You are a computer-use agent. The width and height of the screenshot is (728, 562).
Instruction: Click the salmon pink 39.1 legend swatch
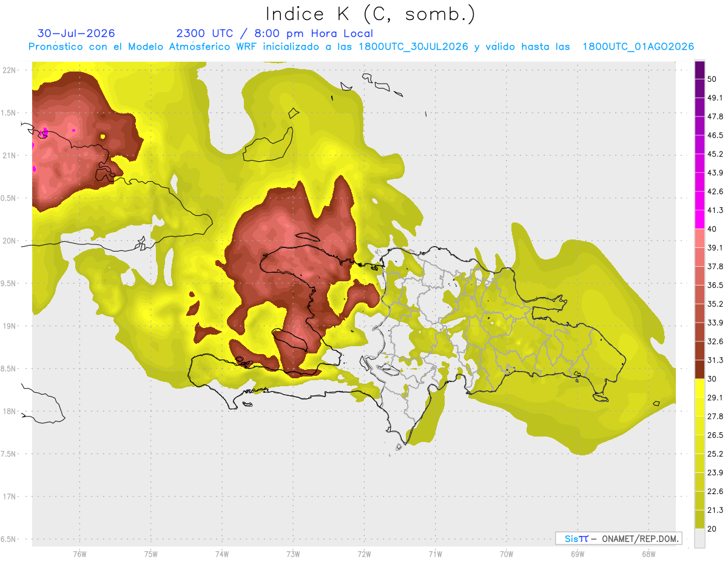[699, 238]
